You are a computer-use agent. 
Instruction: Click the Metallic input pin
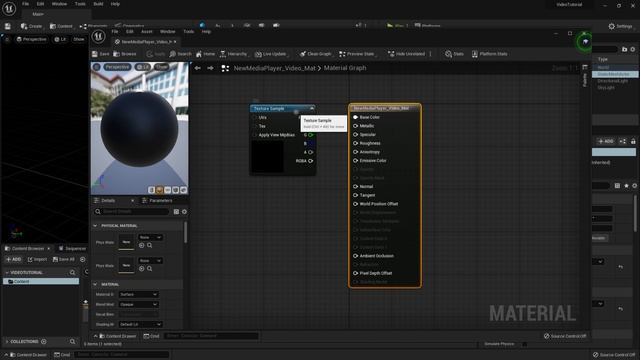356,126
